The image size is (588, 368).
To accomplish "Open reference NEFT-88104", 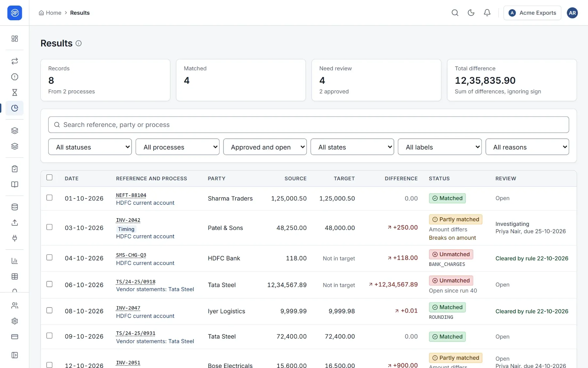I will click(131, 195).
